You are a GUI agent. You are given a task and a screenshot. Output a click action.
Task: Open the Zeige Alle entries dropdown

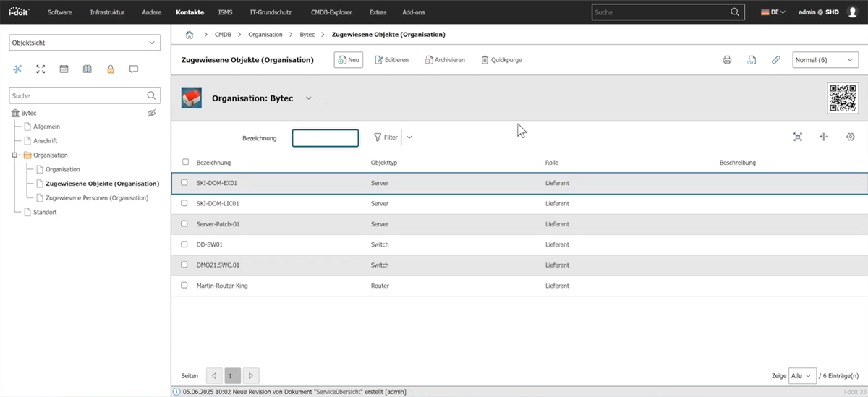tap(803, 376)
